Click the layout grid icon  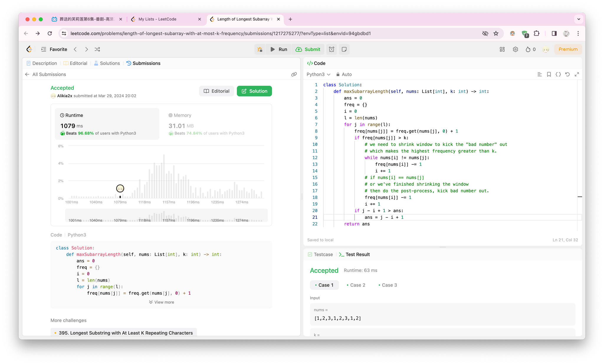click(x=502, y=49)
